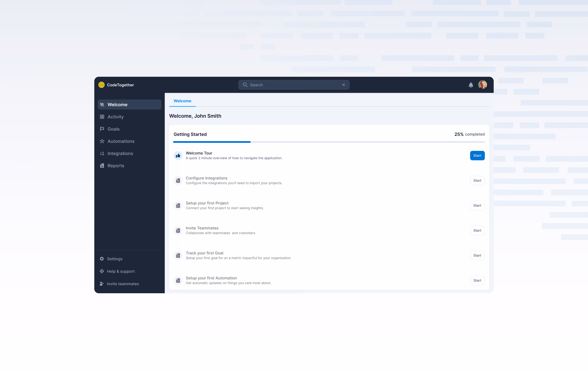Image resolution: width=588 pixels, height=370 pixels.
Task: Open the Goals section
Action: click(x=129, y=129)
